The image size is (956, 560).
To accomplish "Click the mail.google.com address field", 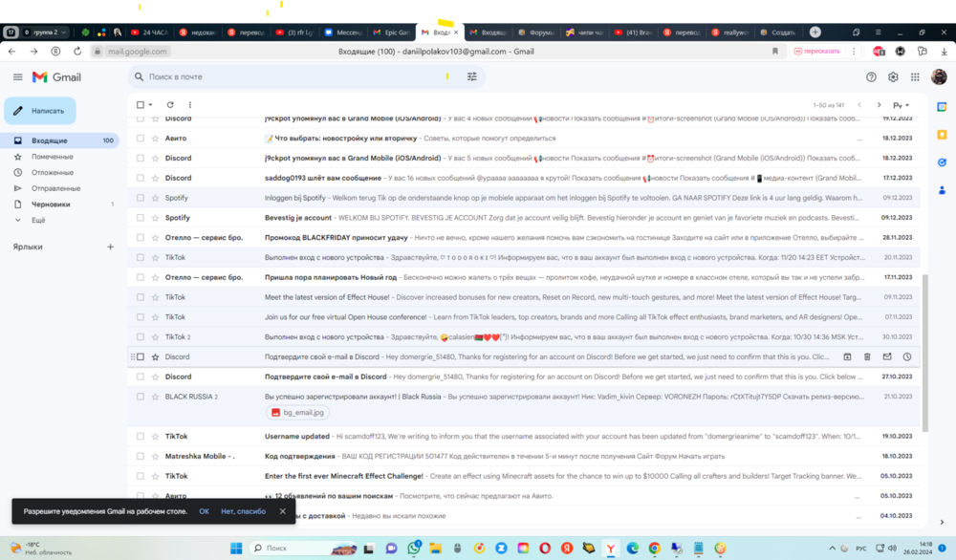I will point(137,52).
